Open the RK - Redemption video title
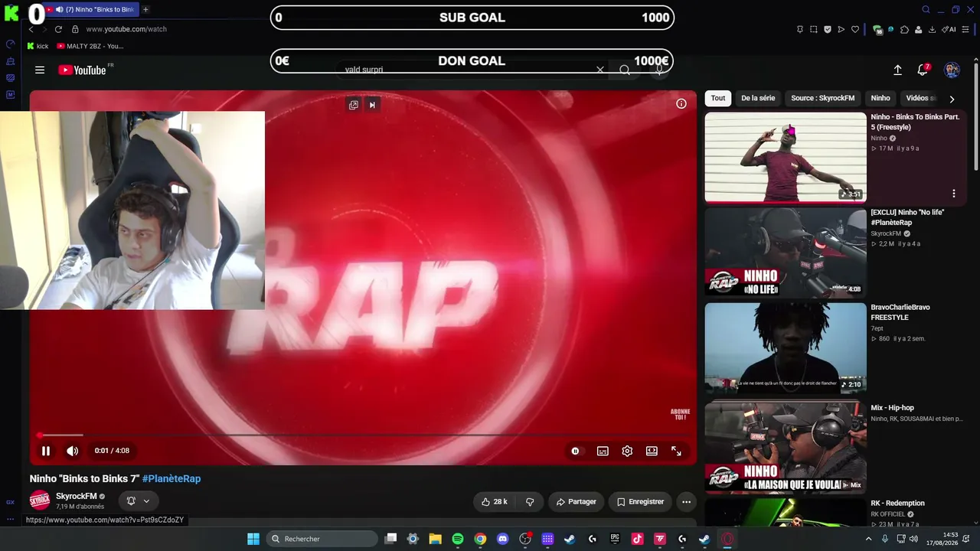 click(897, 503)
